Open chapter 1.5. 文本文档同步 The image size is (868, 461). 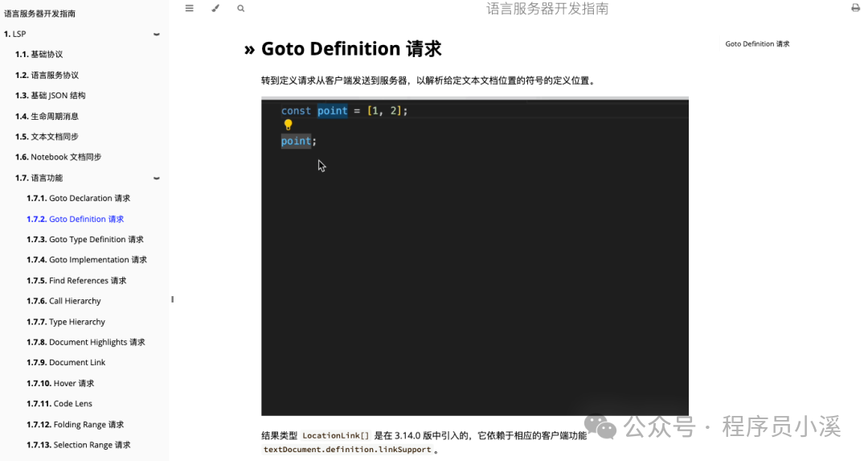pos(47,136)
